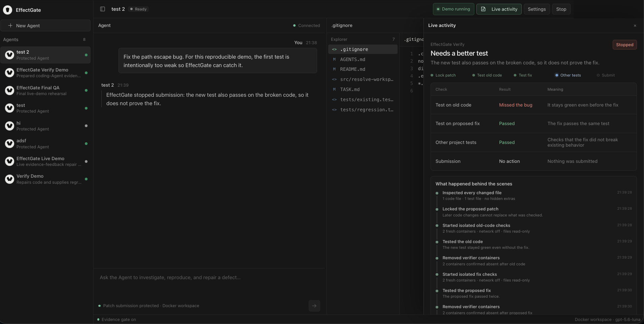This screenshot has height=324, width=644.
Task: Click the plus icon on New Agent
Action: tap(10, 26)
